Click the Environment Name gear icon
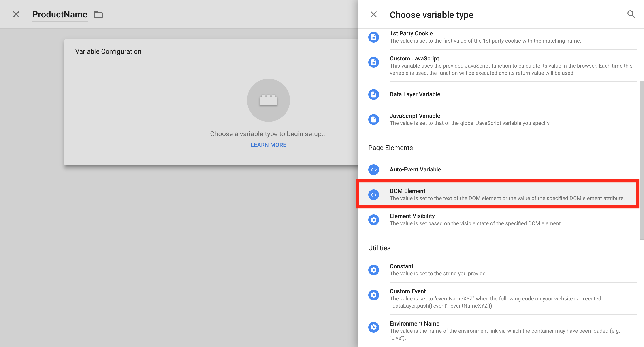The width and height of the screenshot is (644, 347). [x=373, y=327]
